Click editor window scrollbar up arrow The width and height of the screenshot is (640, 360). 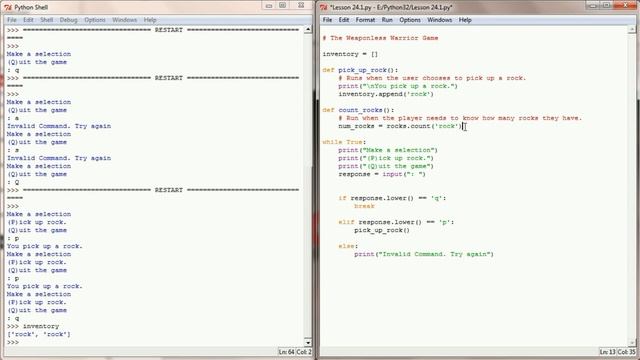632,29
